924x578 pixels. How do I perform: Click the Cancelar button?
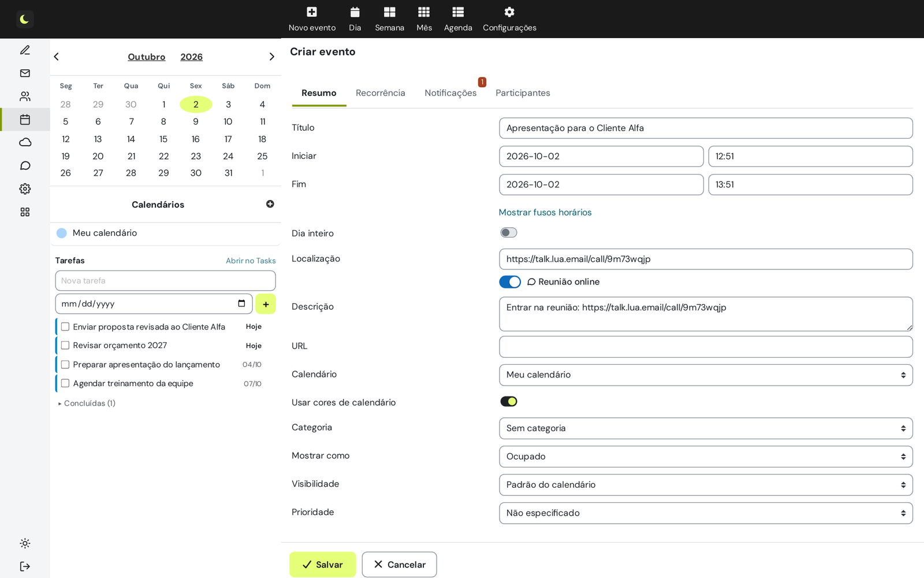coord(400,565)
